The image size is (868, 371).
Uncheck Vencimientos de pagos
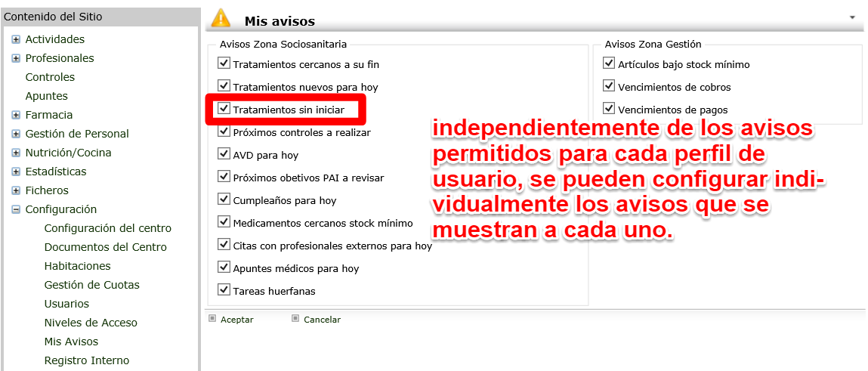coord(609,109)
